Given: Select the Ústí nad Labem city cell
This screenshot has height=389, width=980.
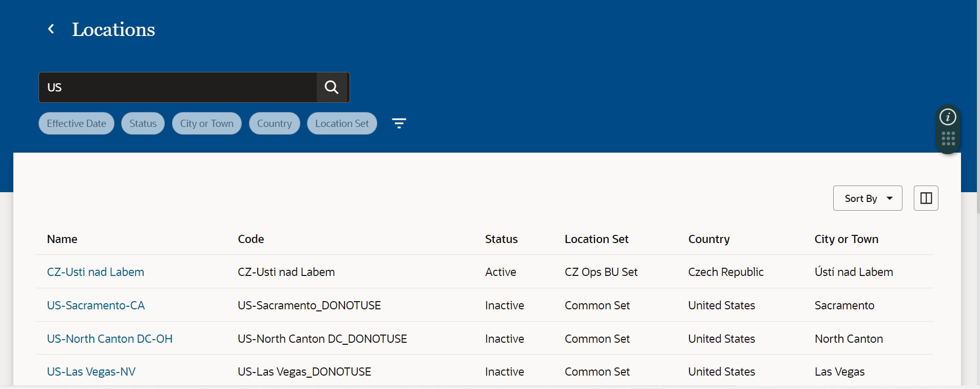Looking at the screenshot, I should point(854,272).
